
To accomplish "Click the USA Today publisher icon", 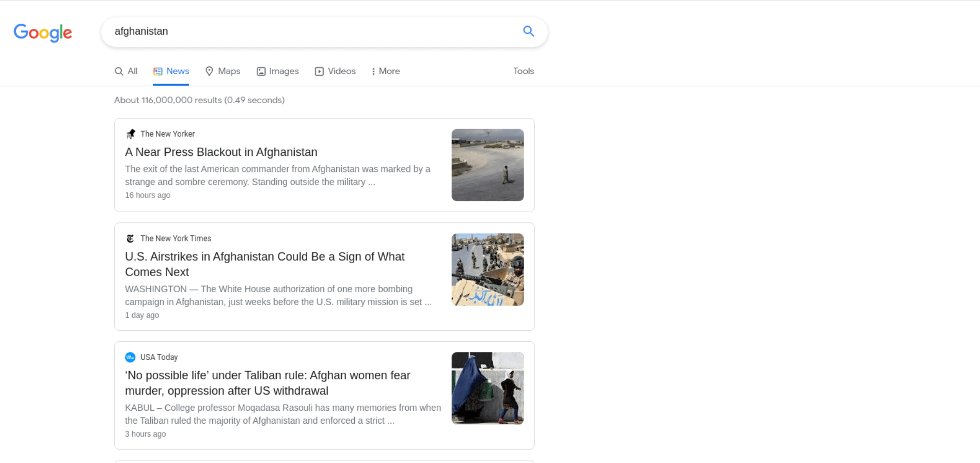I will click(130, 357).
